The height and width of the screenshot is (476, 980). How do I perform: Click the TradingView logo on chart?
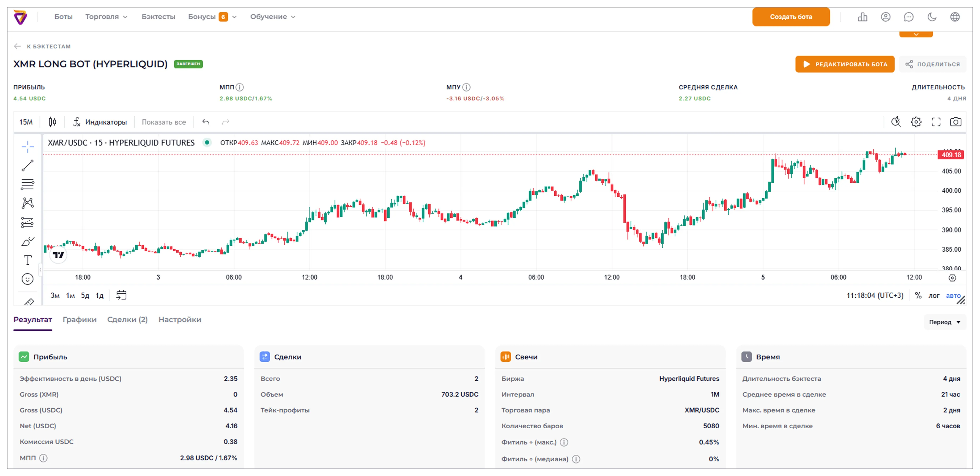click(x=58, y=255)
